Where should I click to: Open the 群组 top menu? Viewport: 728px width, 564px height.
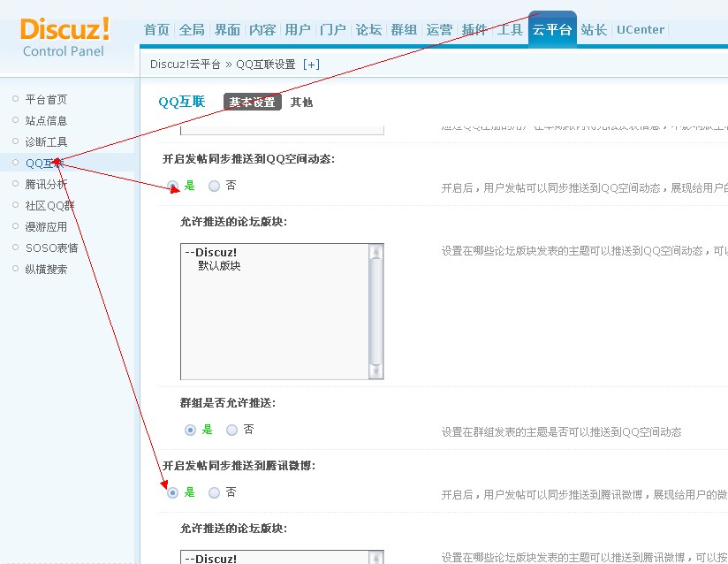coord(404,30)
